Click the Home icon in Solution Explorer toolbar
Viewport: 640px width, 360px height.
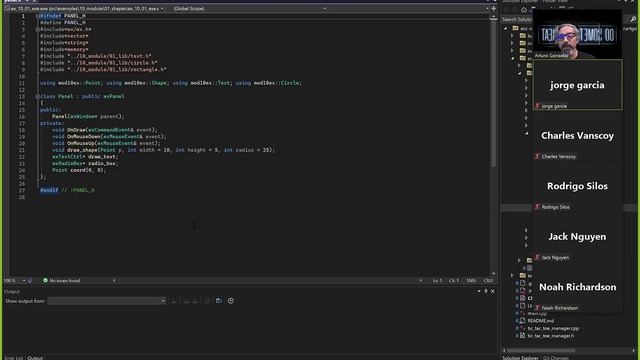pyautogui.click(x=524, y=10)
